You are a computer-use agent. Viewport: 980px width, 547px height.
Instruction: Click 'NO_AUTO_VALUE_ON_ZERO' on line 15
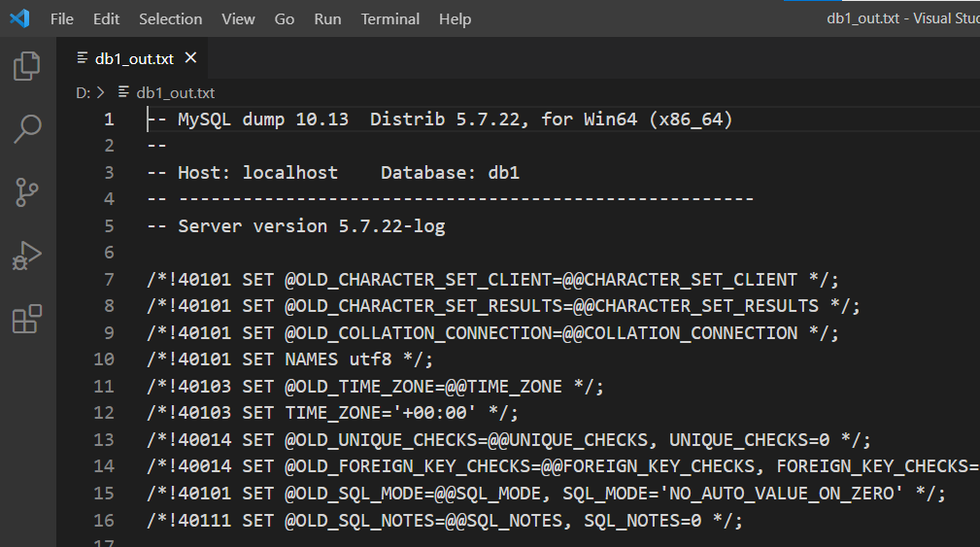coord(782,494)
